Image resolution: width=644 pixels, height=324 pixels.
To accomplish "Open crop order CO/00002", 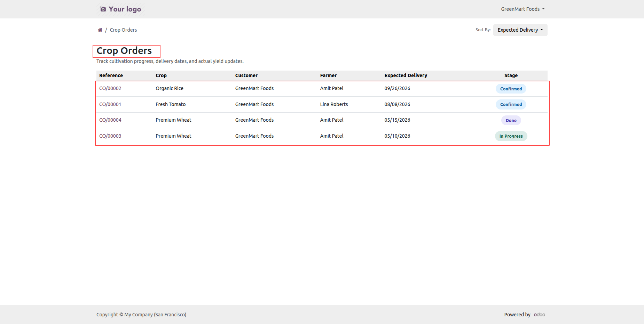I will point(110,88).
